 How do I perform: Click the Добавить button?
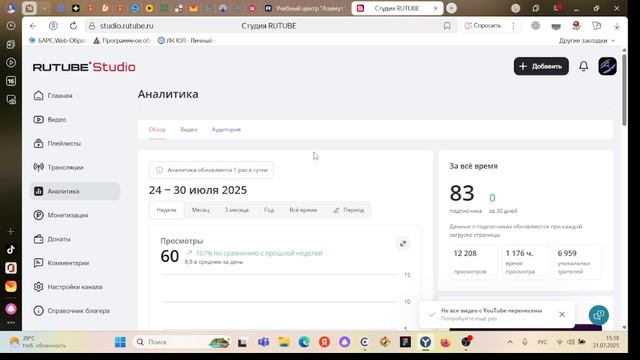(x=541, y=66)
